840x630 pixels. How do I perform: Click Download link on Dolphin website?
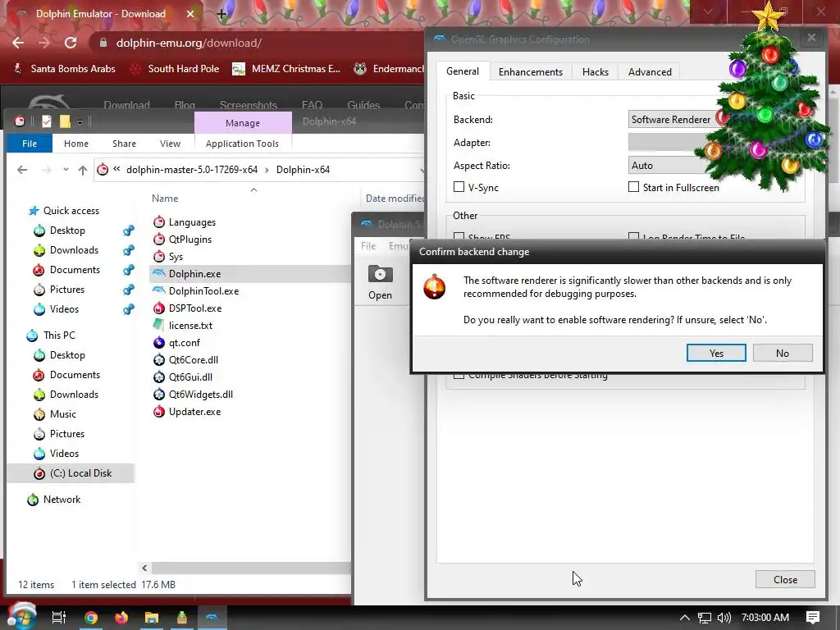[x=126, y=104]
